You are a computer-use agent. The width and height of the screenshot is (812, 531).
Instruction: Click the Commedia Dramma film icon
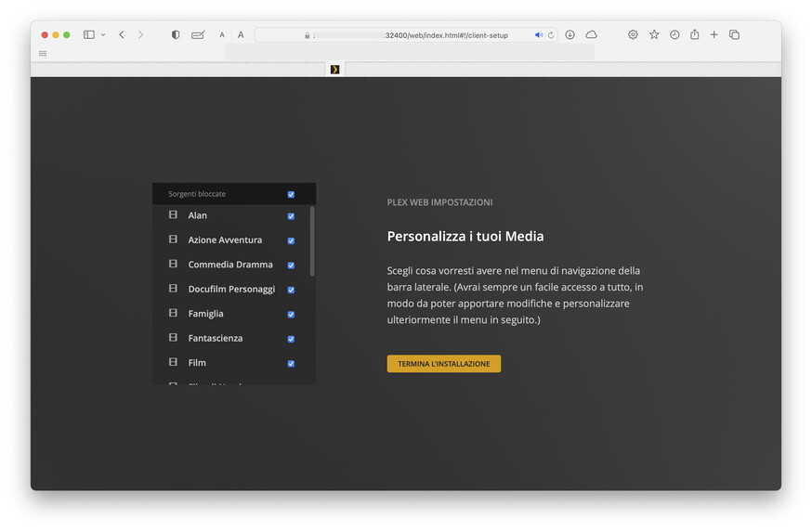(173, 264)
